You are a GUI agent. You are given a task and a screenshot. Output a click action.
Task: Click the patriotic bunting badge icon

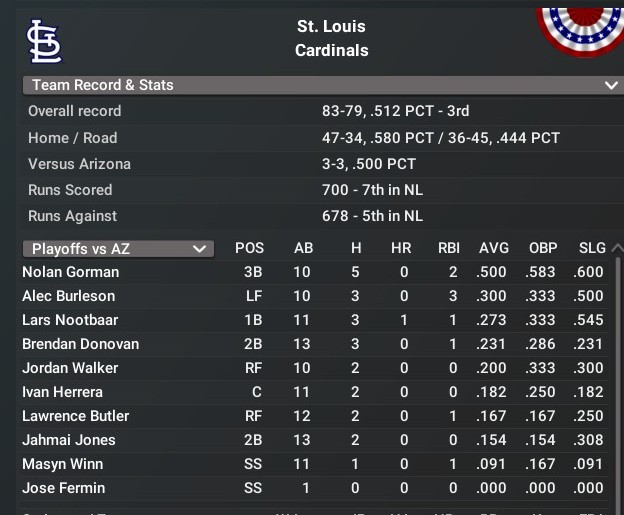click(x=582, y=27)
